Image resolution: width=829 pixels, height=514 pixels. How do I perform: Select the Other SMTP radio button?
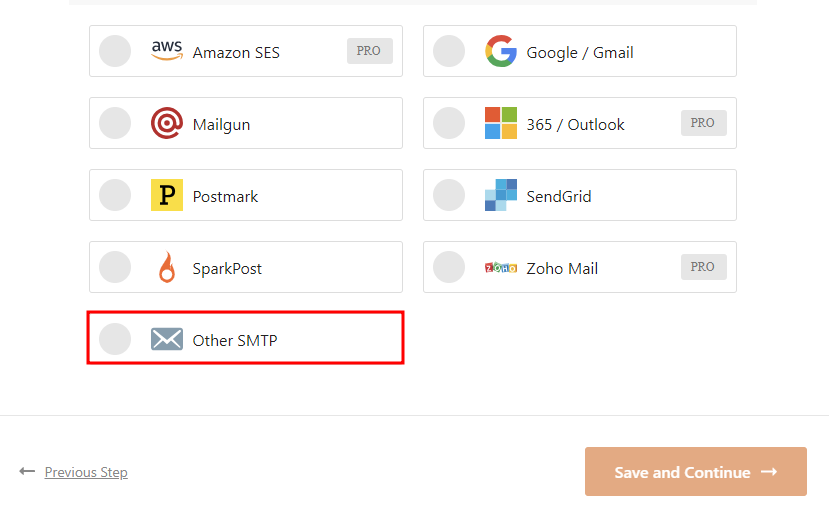click(x=115, y=340)
